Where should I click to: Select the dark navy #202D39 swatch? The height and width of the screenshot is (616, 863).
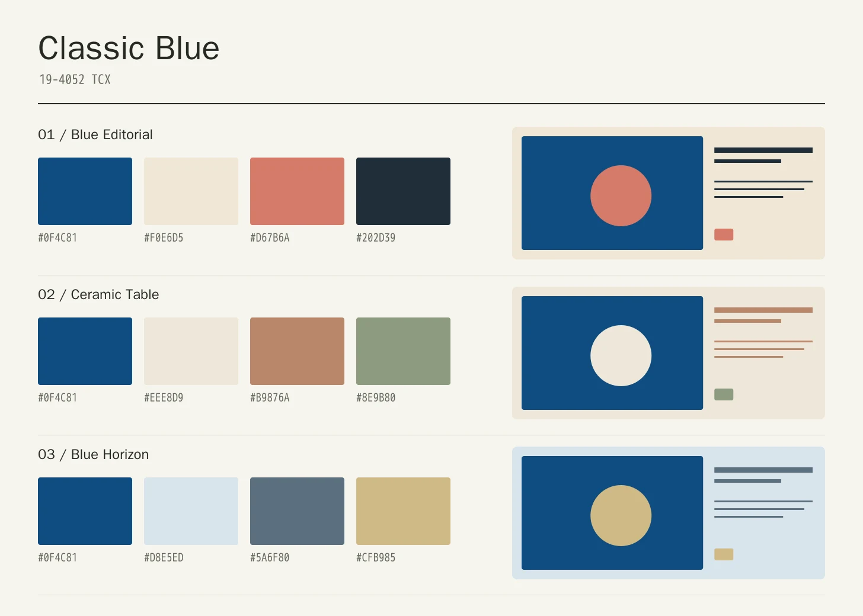[403, 191]
